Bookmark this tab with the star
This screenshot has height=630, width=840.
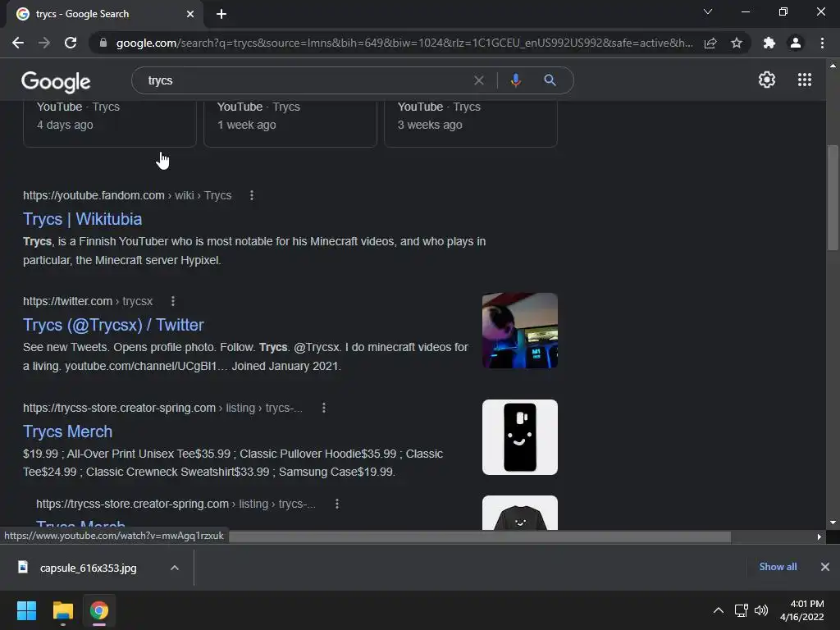[737, 43]
